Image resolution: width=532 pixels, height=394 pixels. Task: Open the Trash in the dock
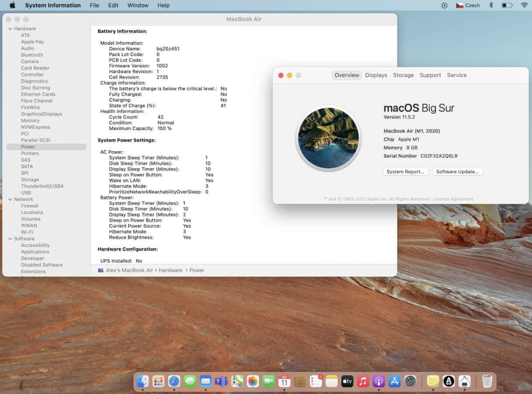[487, 381]
